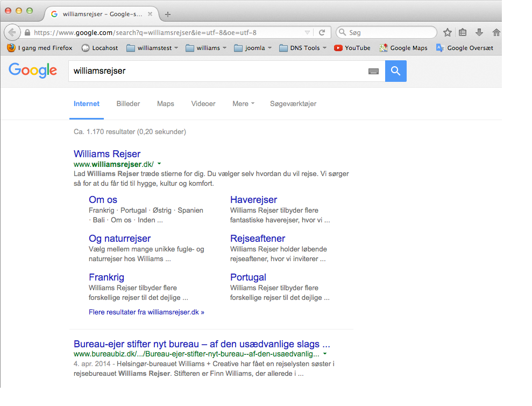Click the browser back arrow button
Image resolution: width=532 pixels, height=406 pixels.
[x=12, y=33]
